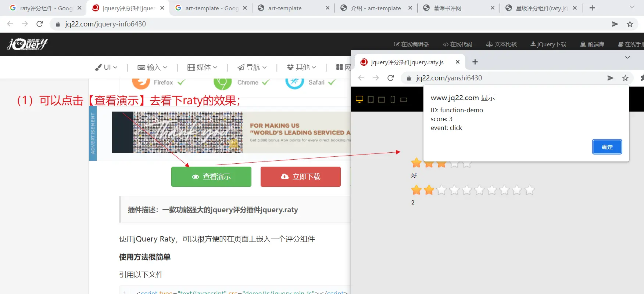Viewport: 644px width, 294px height.
Task: Close the 星级评分组件(raty.js) tab
Action: click(x=575, y=8)
